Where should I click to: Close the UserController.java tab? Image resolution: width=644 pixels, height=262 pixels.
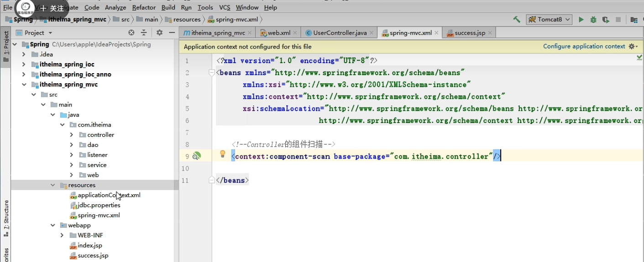372,33
